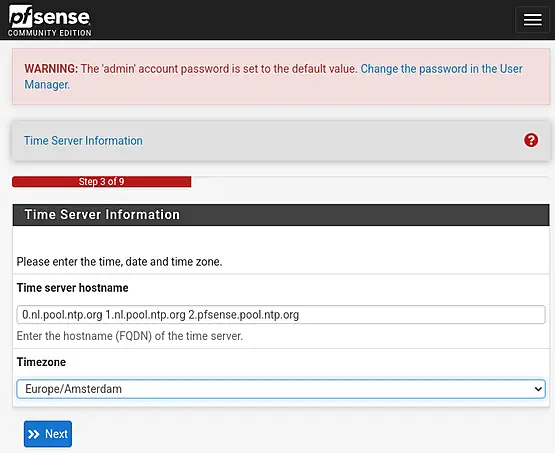Click the pfSense logo
Image resolution: width=555 pixels, height=453 pixels.
(50, 21)
